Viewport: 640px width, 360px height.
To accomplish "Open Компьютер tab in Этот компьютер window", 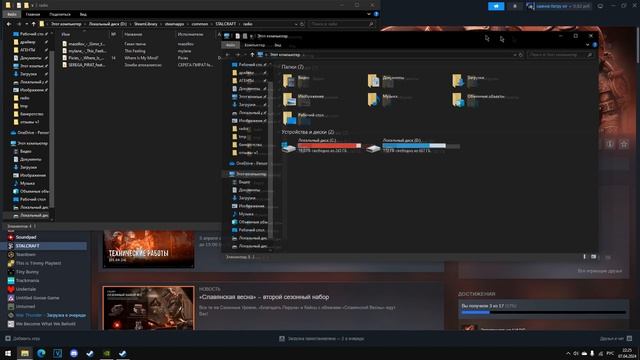I will point(255,45).
